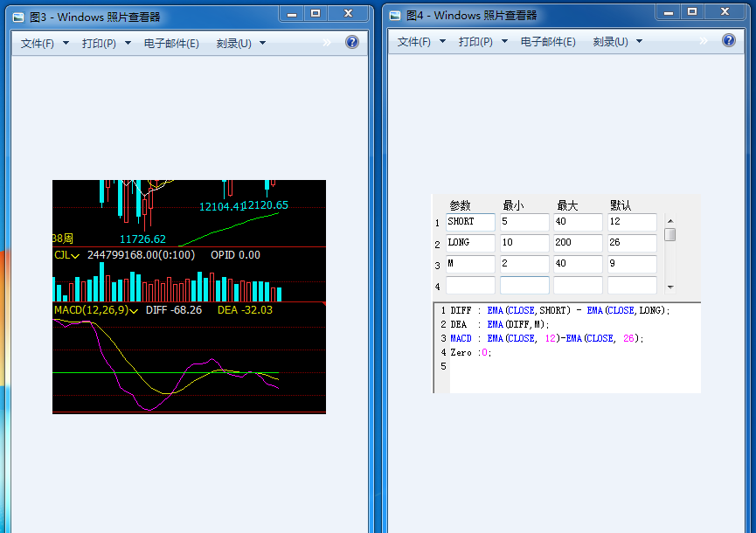Click the parameter list scrollbar down arrow
The width and height of the screenshot is (756, 533).
point(670,287)
